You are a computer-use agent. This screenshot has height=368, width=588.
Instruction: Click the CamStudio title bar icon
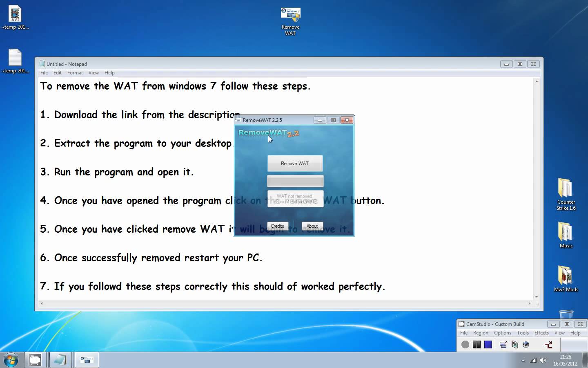(461, 324)
